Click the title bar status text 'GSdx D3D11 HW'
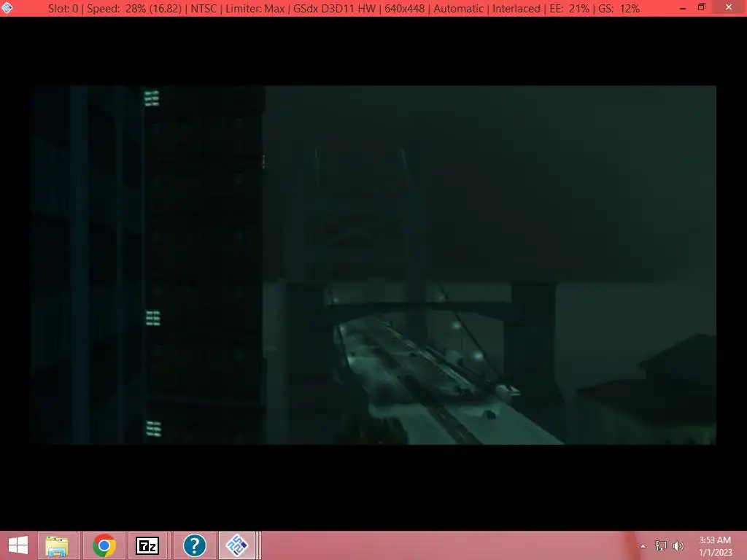Screen dimensions: 747x560 pos(334,9)
